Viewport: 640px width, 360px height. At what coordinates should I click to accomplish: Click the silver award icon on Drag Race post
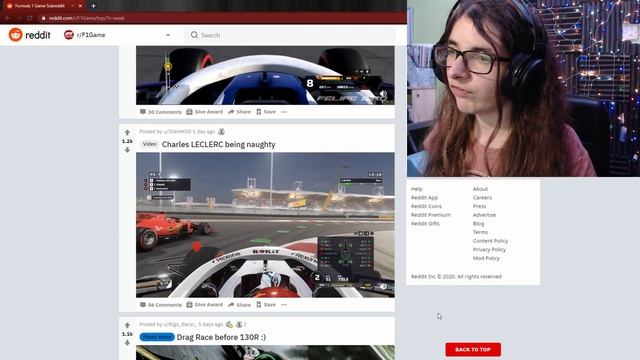point(239,324)
